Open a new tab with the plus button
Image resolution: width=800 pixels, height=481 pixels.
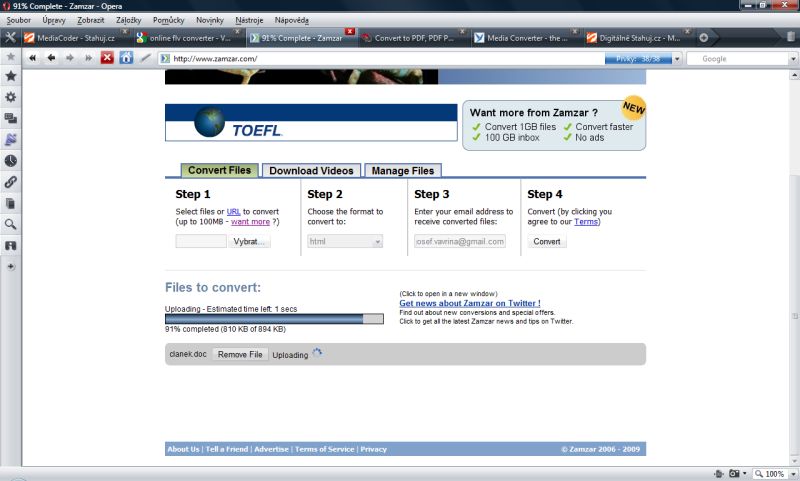(704, 38)
